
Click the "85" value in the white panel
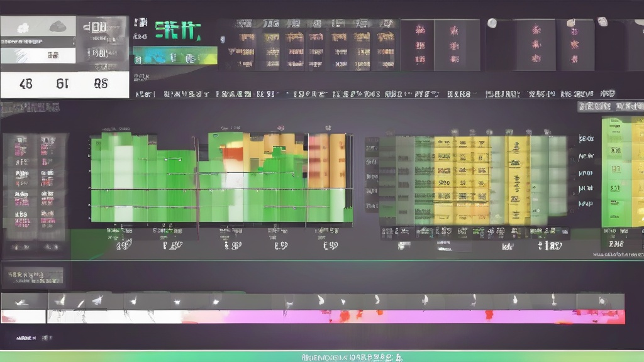click(101, 83)
